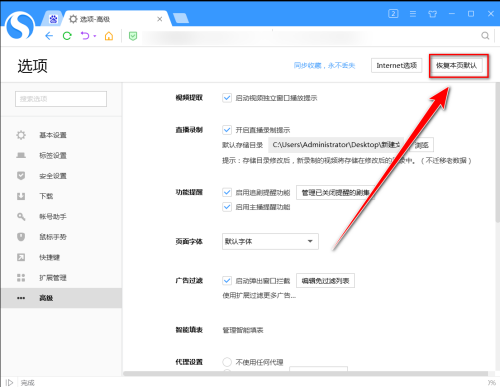Open 下载 in the sidebar
The image size is (500, 387).
pos(61,196)
